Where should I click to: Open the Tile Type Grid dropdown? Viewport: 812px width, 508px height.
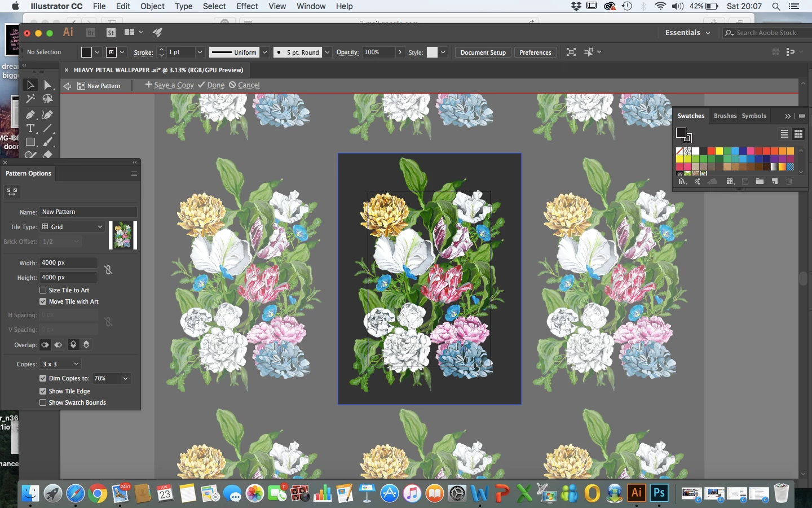(x=73, y=227)
